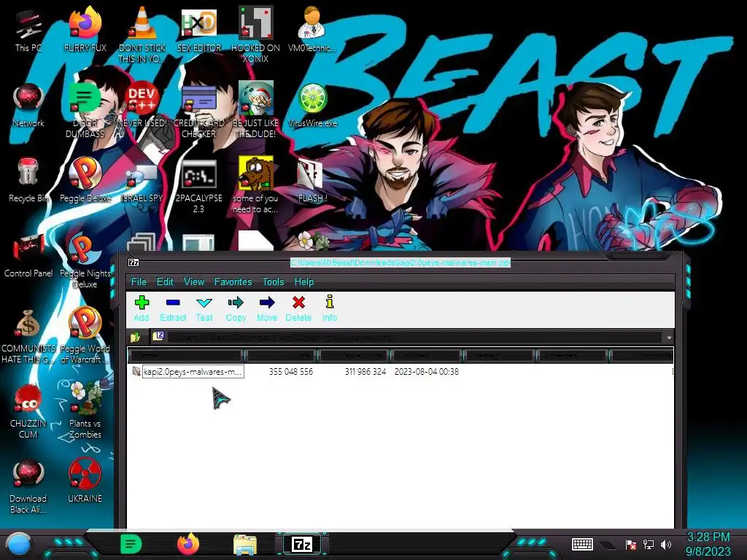The width and height of the screenshot is (747, 560).
Task: Launch Firefox from the taskbar
Action: pos(188,544)
